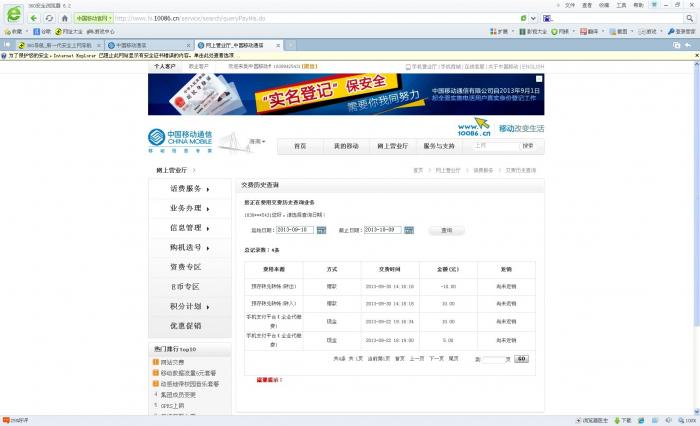Click the start date input field
This screenshot has height=426, width=700.
295,230
